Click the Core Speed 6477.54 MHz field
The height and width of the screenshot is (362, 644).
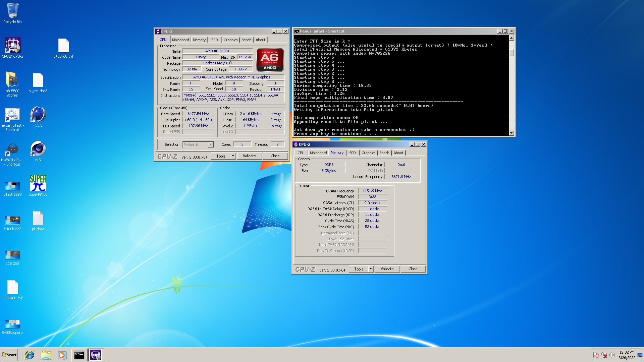198,114
